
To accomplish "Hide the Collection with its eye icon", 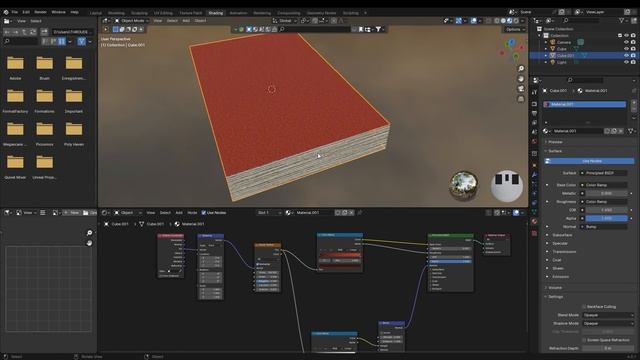I will tap(626, 36).
